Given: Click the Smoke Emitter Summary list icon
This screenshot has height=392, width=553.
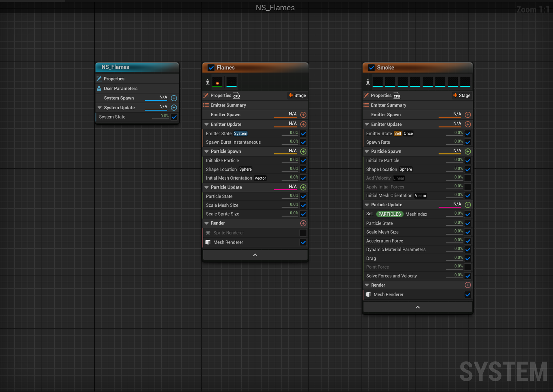Looking at the screenshot, I should pos(366,105).
